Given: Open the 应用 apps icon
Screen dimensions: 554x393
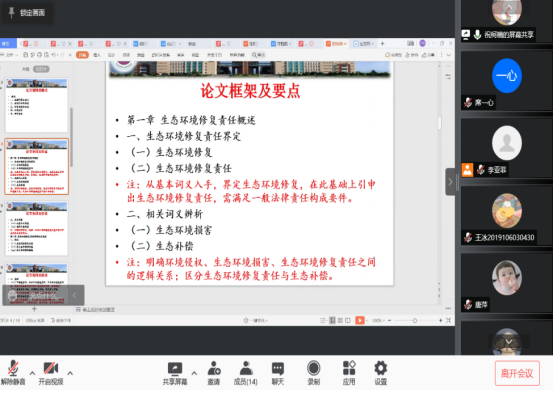Looking at the screenshot, I should [x=349, y=373].
